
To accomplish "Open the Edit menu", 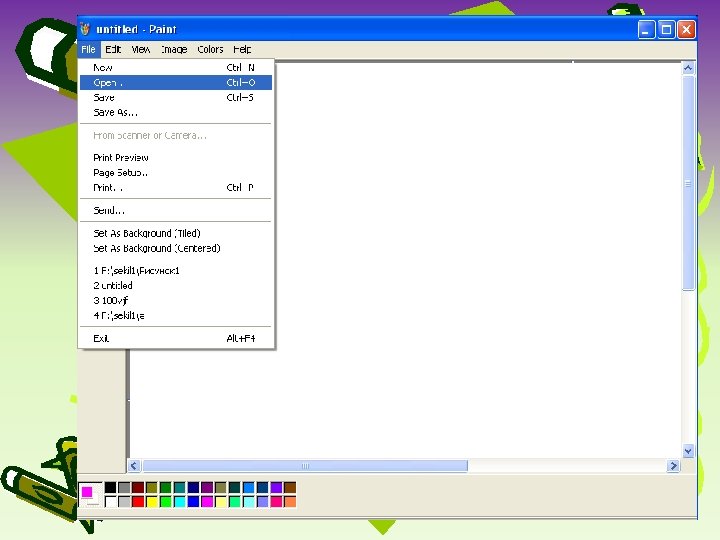I will pyautogui.click(x=113, y=49).
